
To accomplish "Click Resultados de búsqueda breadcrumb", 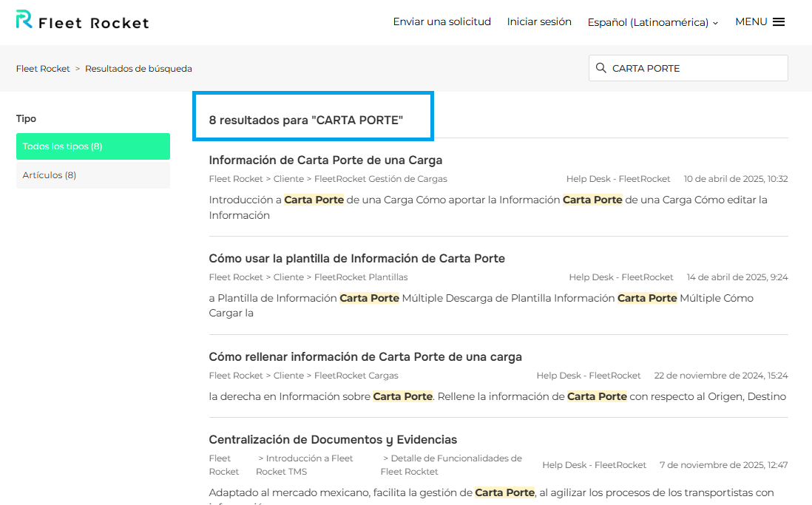I will [138, 68].
